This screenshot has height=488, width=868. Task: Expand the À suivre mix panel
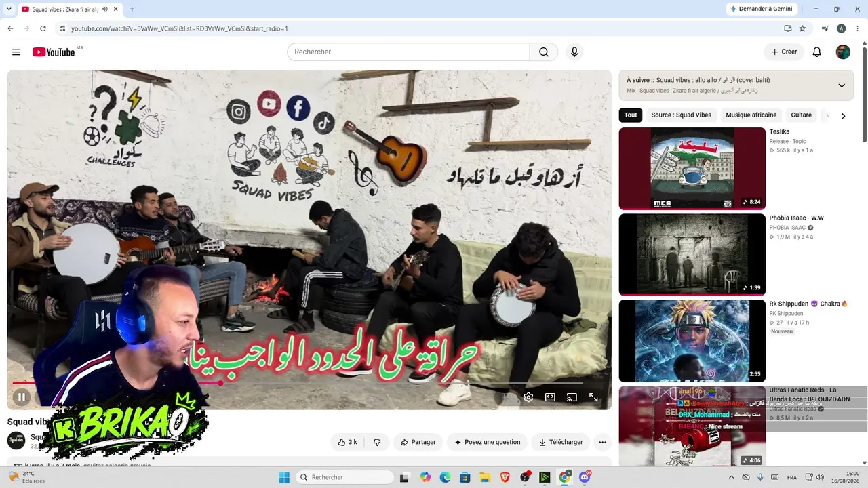[x=842, y=85]
